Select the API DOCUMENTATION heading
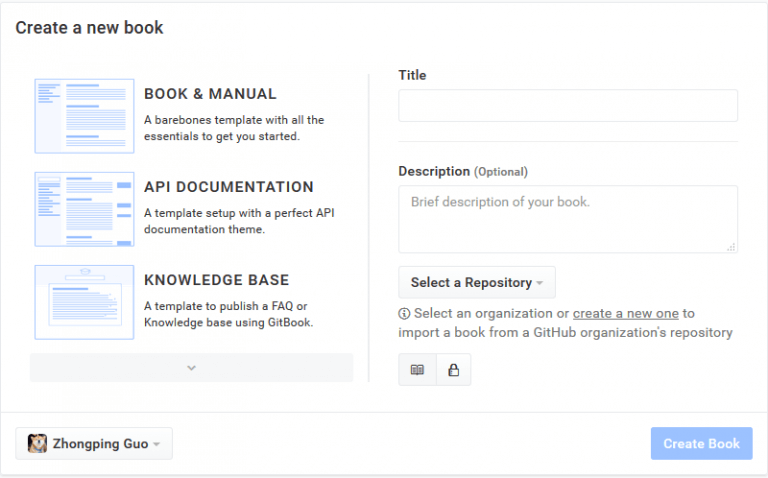Image resolution: width=768 pixels, height=478 pixels. [229, 187]
